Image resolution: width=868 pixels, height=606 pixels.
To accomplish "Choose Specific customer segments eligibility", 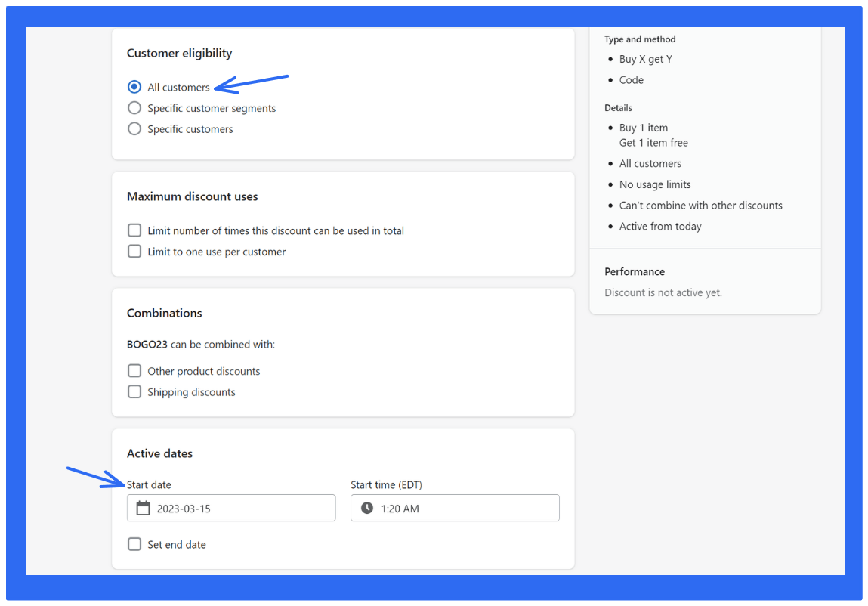I will [134, 107].
